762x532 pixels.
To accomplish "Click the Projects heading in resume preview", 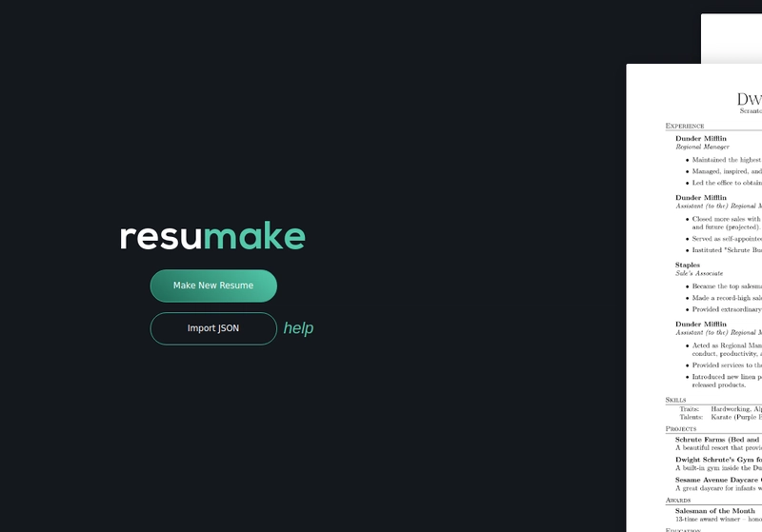I will tap(681, 429).
